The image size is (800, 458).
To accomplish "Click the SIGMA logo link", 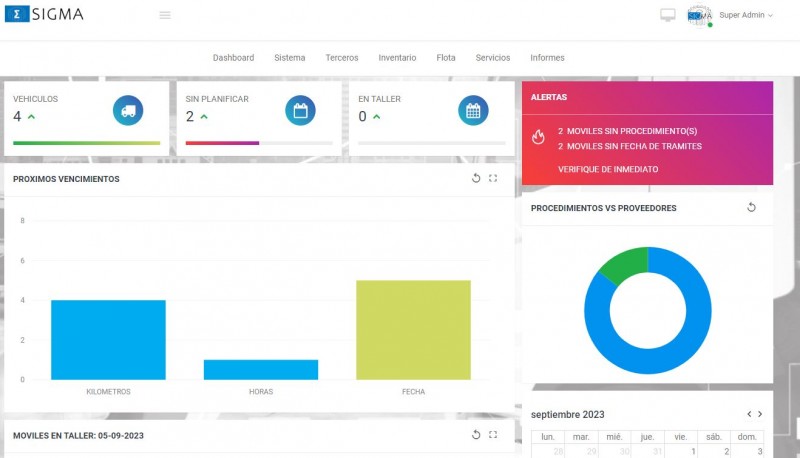I will click(45, 15).
